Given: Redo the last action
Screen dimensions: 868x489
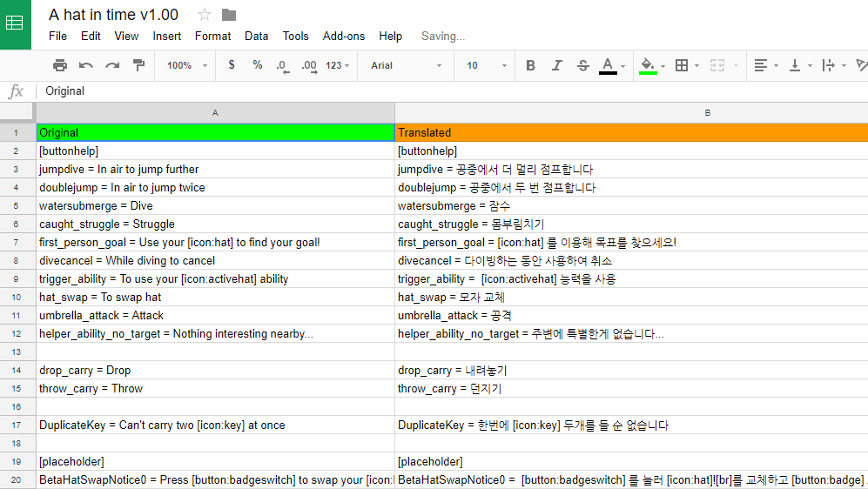Looking at the screenshot, I should (x=112, y=65).
